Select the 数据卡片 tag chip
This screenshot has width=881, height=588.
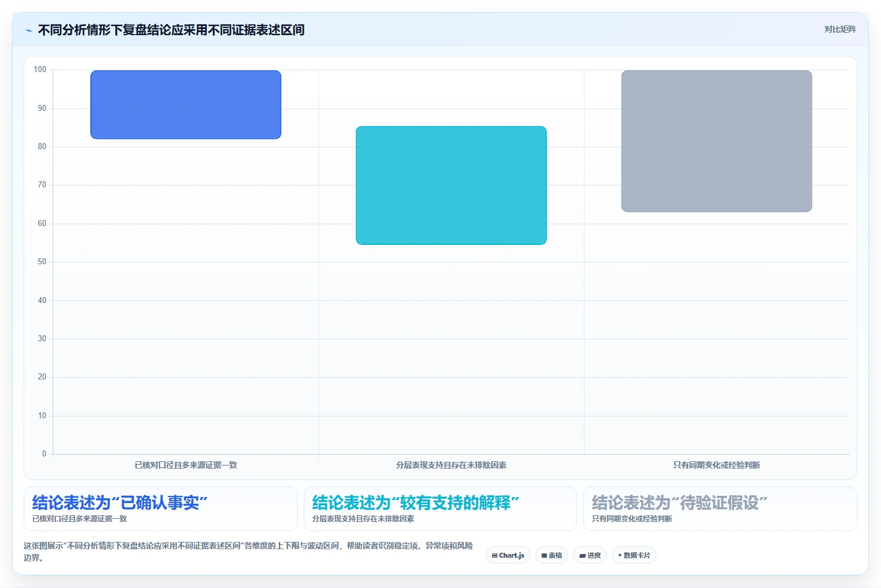point(634,555)
